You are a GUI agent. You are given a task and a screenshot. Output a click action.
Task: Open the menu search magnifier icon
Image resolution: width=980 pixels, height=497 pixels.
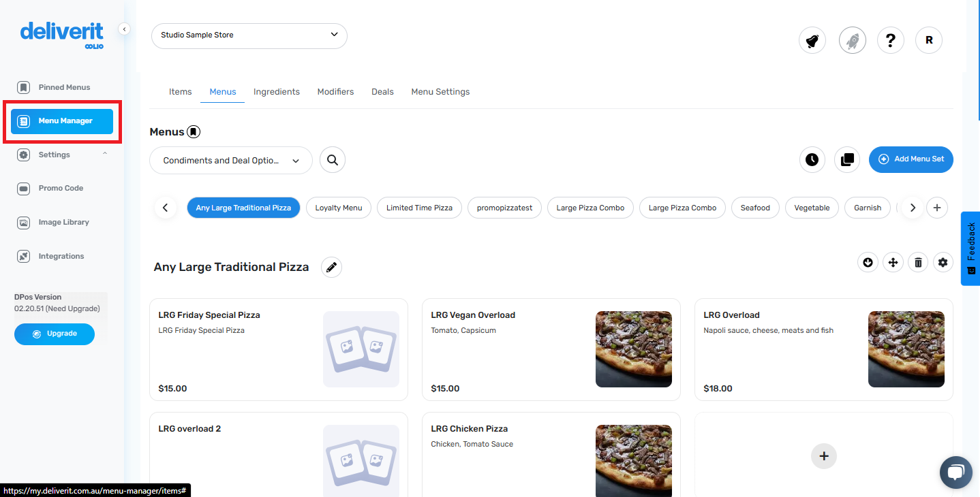coord(332,160)
